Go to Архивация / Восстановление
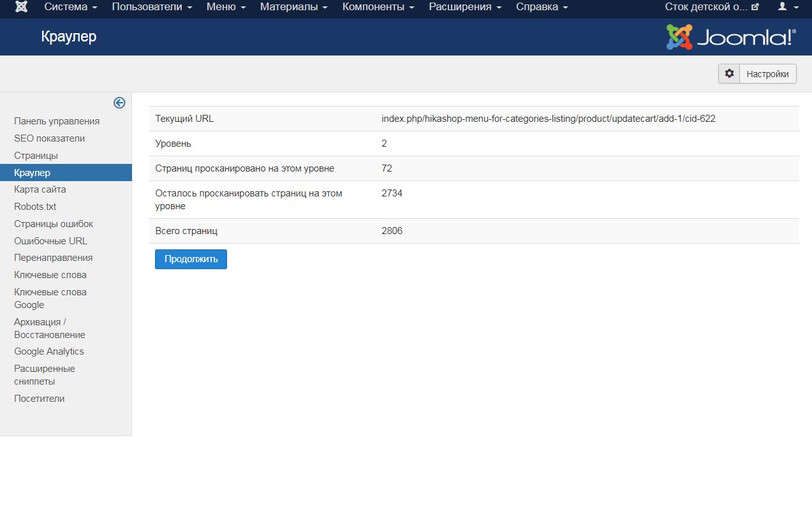The image size is (812, 523). click(x=50, y=328)
